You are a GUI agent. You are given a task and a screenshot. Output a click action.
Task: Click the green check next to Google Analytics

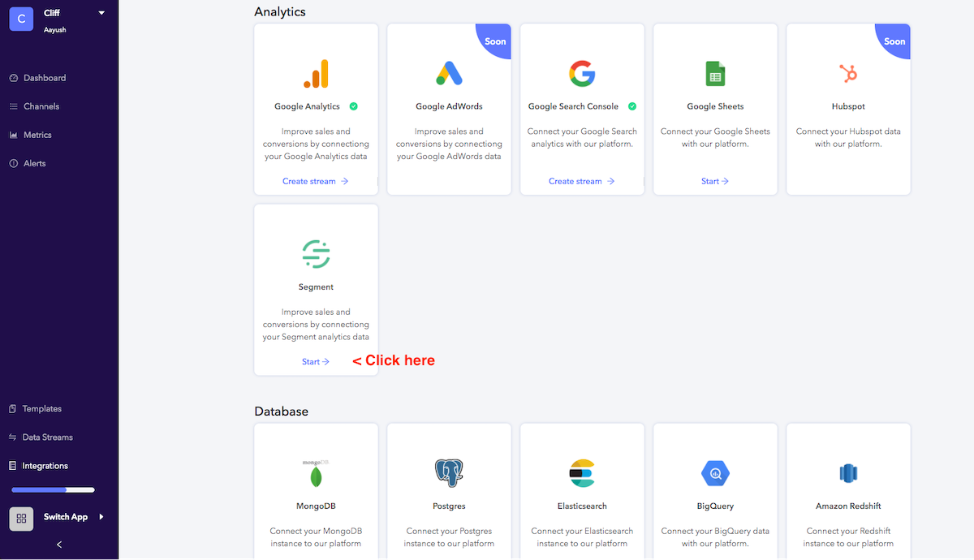click(353, 106)
